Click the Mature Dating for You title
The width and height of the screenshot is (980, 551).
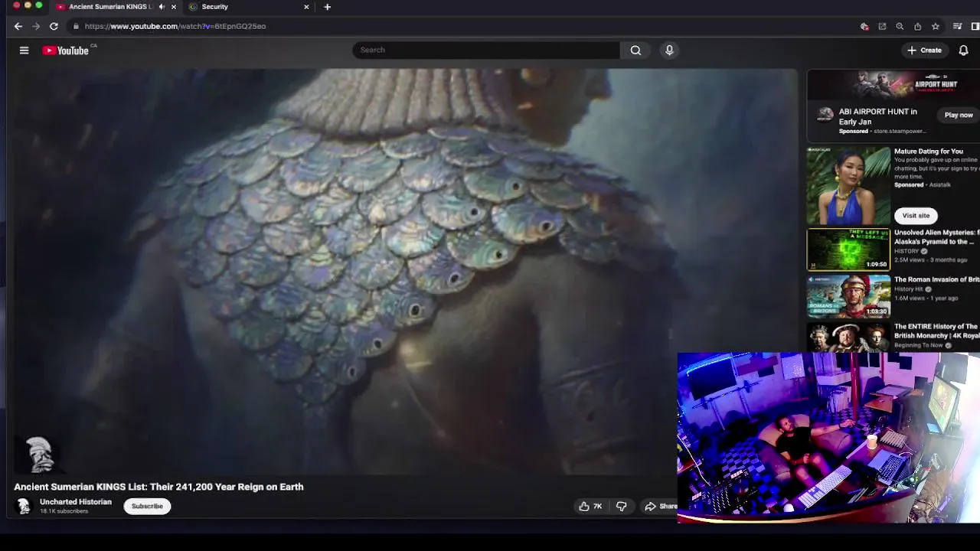coord(929,152)
